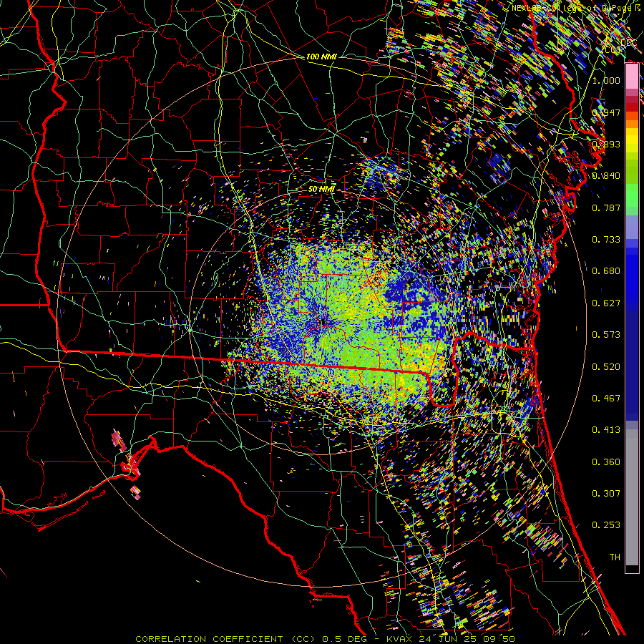Select the 1.000 legend value
This screenshot has height=644, width=644.
point(606,80)
